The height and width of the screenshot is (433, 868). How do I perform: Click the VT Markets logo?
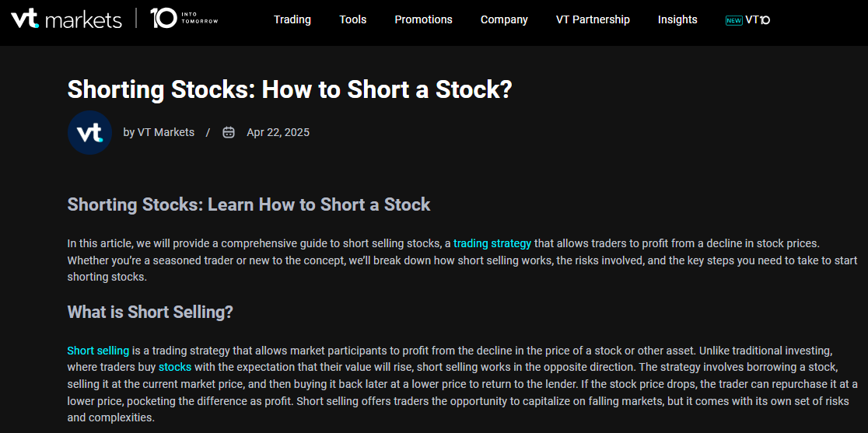66,19
